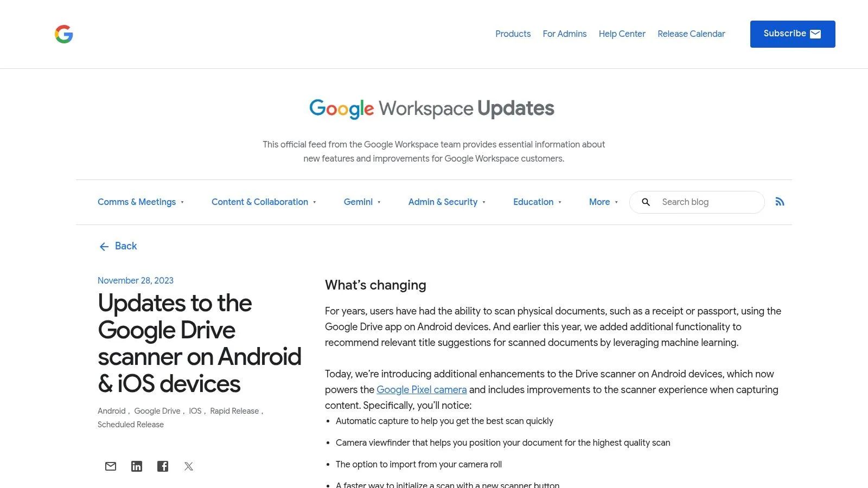Open the Education dropdown

533,202
